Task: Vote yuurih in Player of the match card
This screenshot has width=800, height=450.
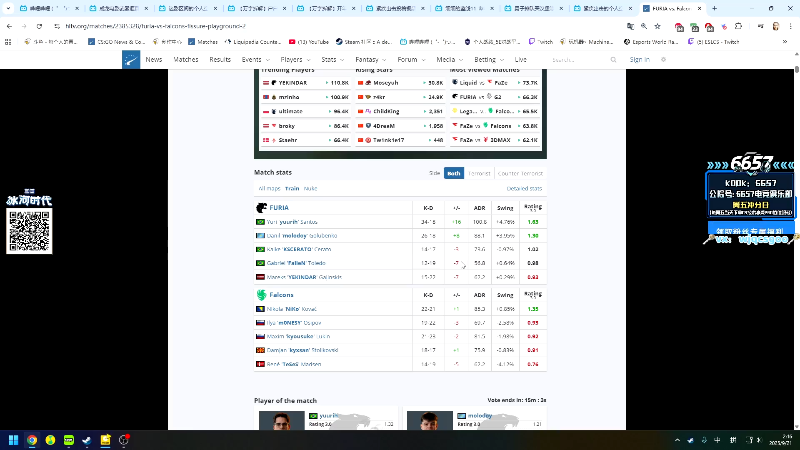Action: pos(328,419)
